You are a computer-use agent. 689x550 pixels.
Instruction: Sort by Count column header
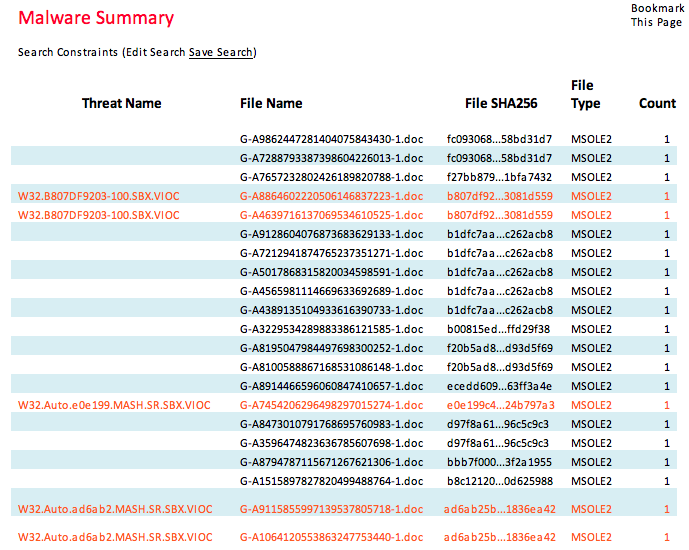pyautogui.click(x=657, y=103)
